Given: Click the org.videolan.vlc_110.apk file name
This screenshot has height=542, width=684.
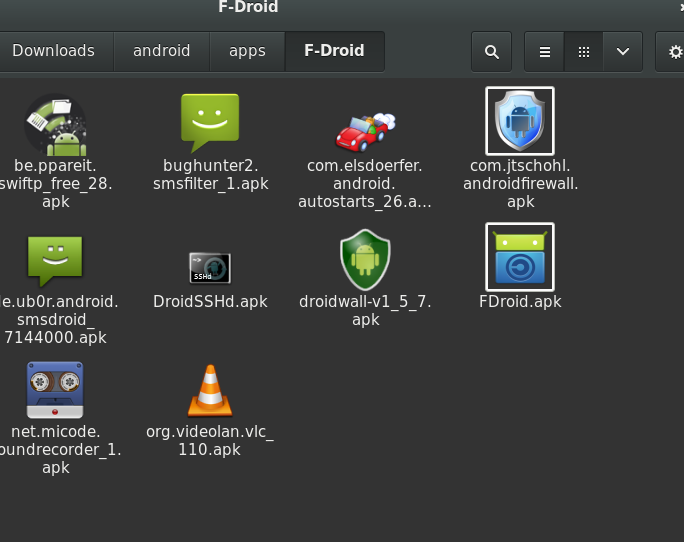Looking at the screenshot, I should (210, 440).
